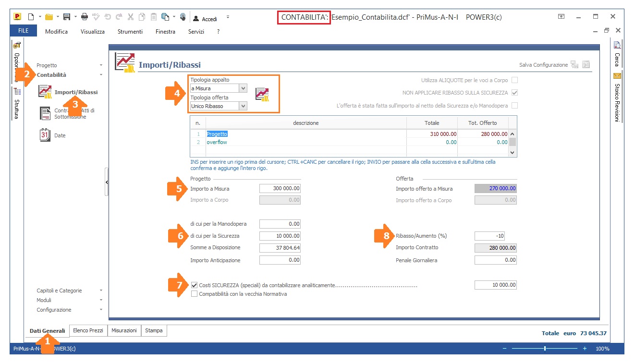Save the document using the floppy disk icon
Screen dimensions: 635x364
coord(67,17)
